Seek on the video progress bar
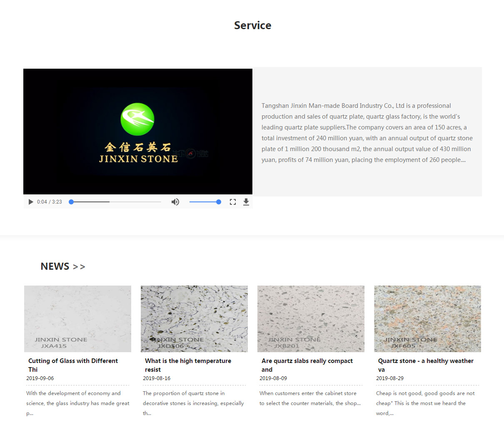Screen dimensions: 504x445 coord(115,202)
